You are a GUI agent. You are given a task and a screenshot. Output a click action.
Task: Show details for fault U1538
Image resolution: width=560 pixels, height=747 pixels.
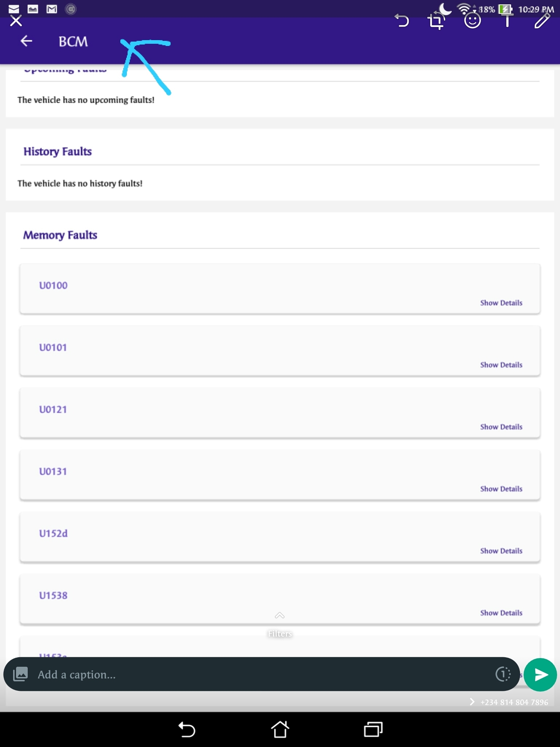(x=501, y=613)
